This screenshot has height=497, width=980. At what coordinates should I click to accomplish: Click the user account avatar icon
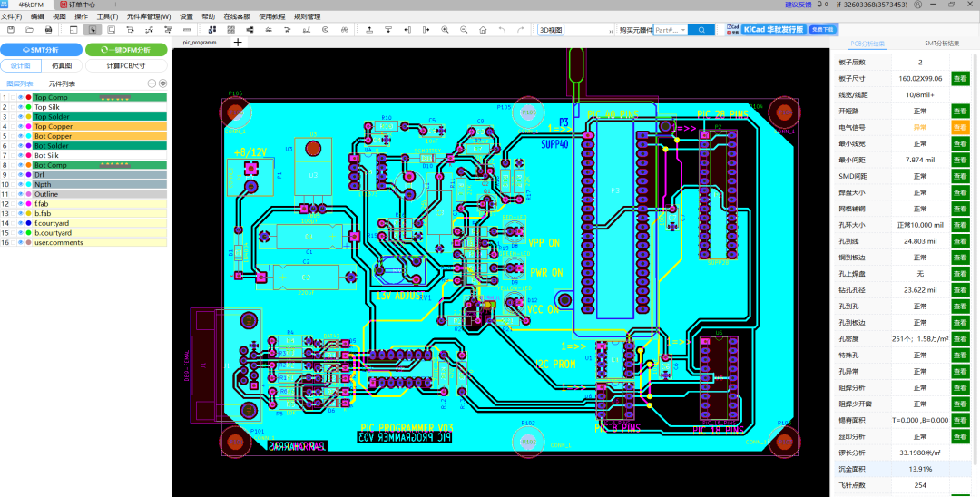(x=917, y=5)
